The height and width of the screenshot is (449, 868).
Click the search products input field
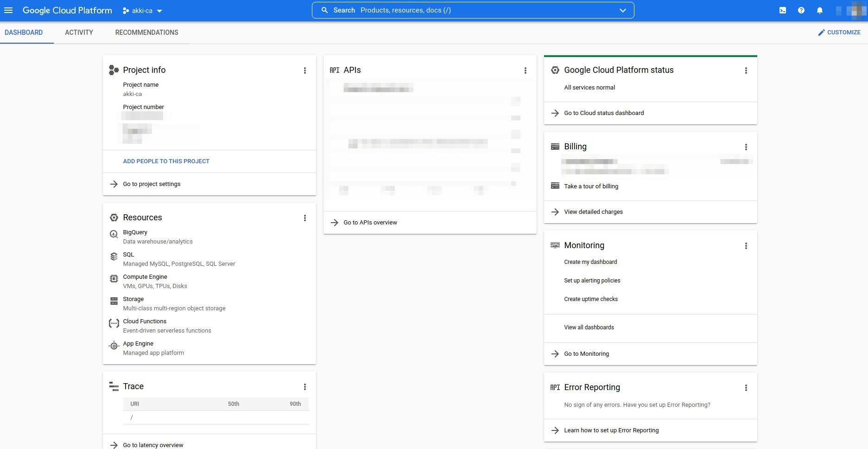463,10
